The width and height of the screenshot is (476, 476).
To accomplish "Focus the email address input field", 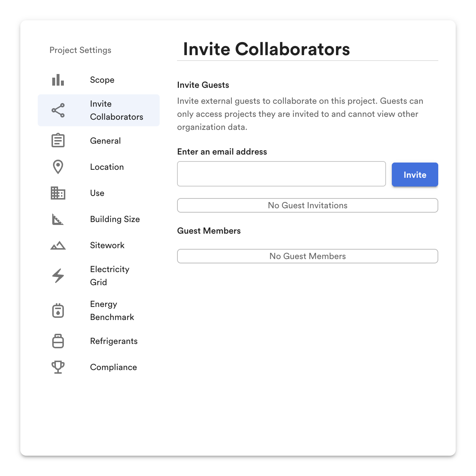I will coord(282,174).
